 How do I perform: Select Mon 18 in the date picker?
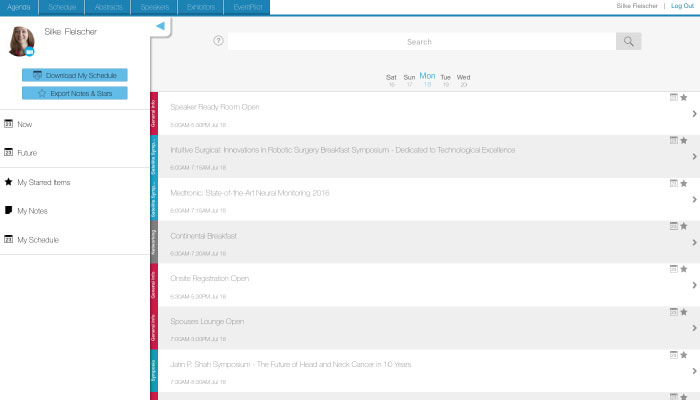(x=427, y=79)
